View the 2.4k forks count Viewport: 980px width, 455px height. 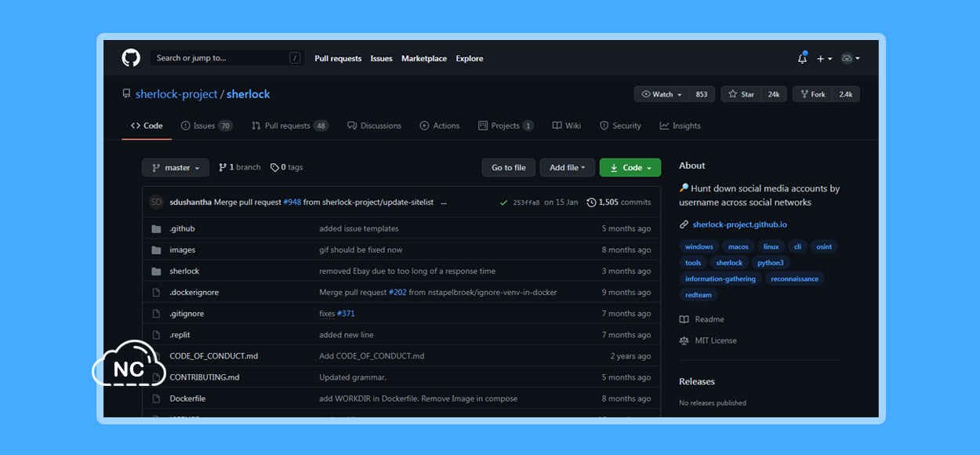[x=846, y=94]
